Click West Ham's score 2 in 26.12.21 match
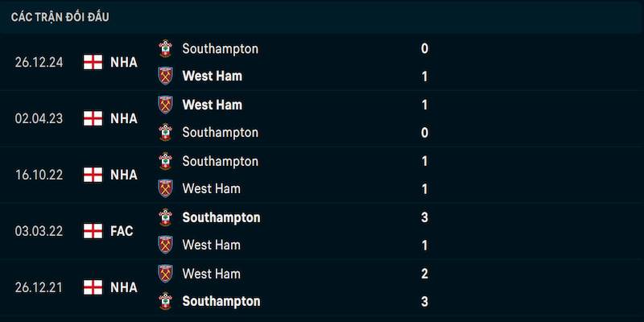This screenshot has width=644, height=322. tap(425, 274)
